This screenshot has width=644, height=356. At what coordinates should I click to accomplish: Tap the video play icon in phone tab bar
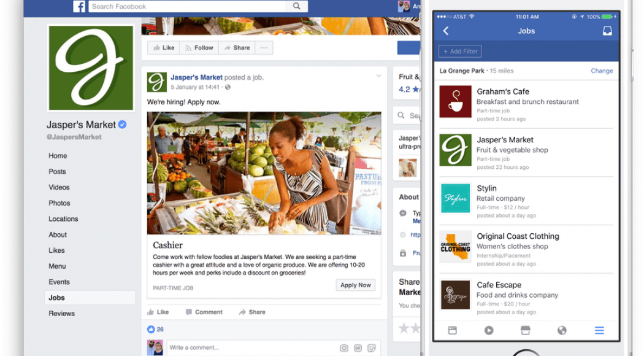tap(489, 330)
